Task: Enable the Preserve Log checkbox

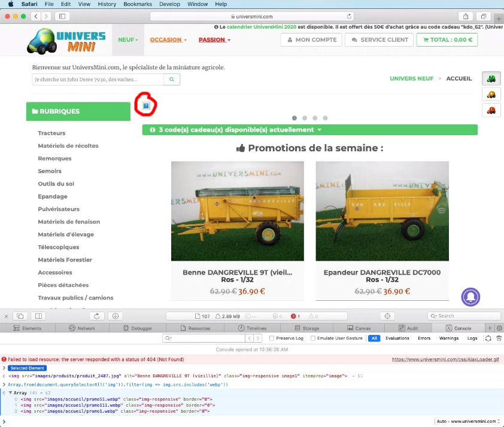Action: 272,338
